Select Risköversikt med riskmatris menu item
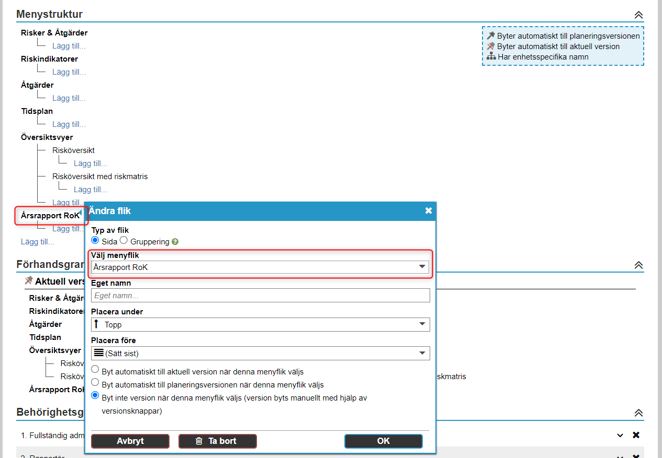The width and height of the screenshot is (662, 458). click(100, 176)
